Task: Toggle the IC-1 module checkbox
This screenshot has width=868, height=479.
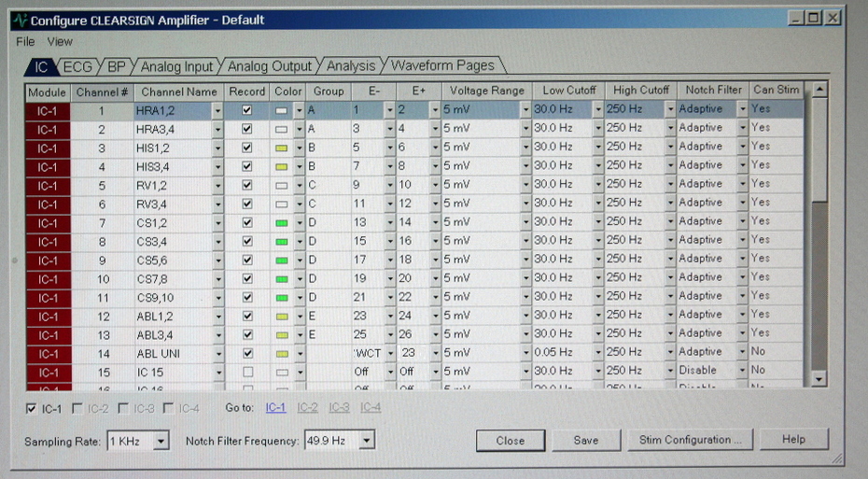Action: pyautogui.click(x=31, y=409)
